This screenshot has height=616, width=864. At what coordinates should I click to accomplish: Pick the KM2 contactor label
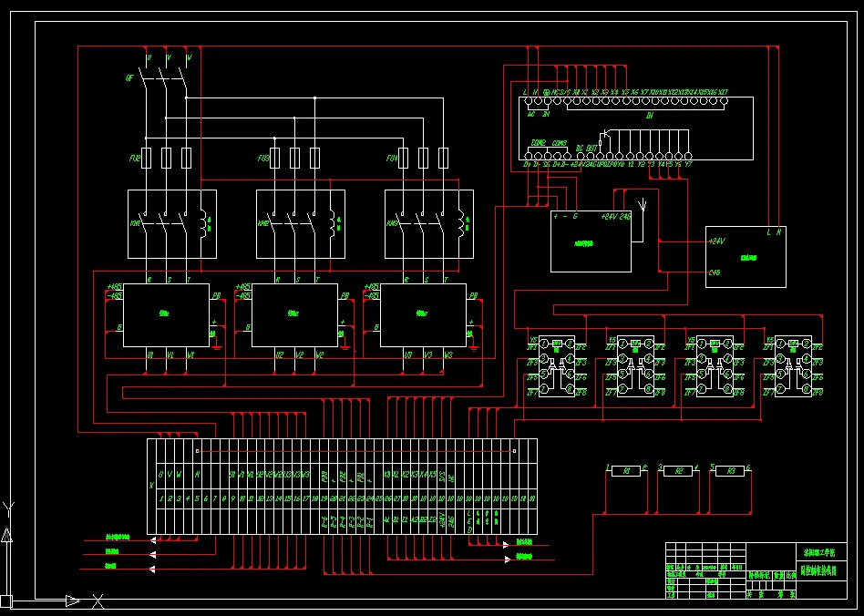pos(263,223)
